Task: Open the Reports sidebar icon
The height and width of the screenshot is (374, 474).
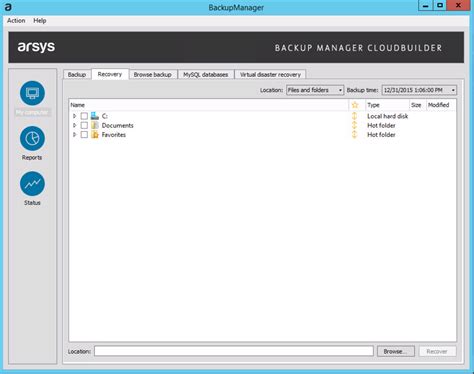Action: pyautogui.click(x=32, y=138)
